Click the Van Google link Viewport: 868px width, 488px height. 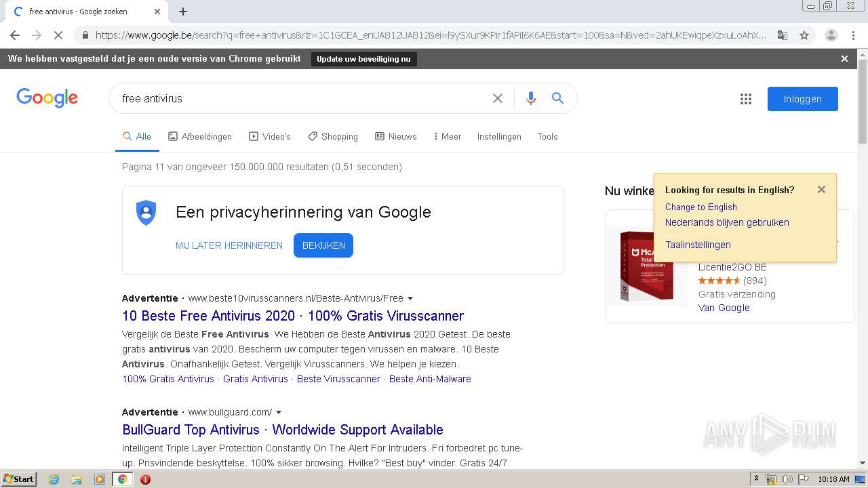pos(724,308)
